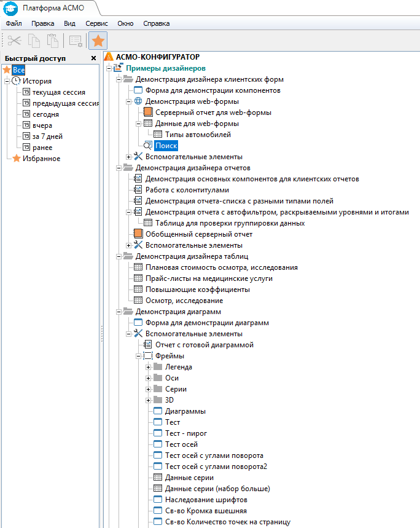Collapse Демонстрация дизайнера отчетов folder

click(x=119, y=168)
